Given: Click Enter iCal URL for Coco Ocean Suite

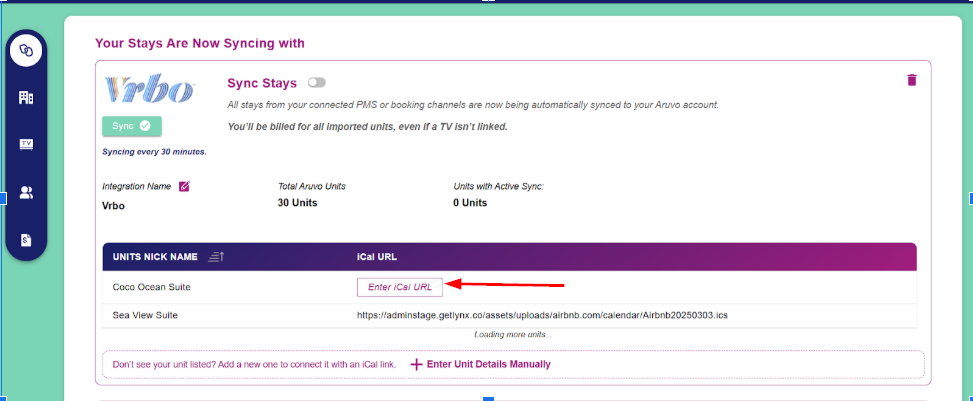Looking at the screenshot, I should tap(400, 287).
